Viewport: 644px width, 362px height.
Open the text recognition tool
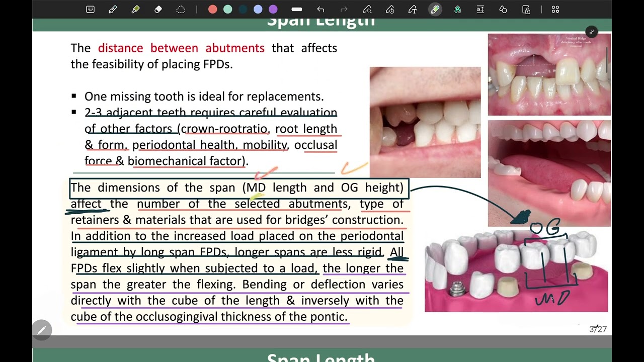pos(480,9)
